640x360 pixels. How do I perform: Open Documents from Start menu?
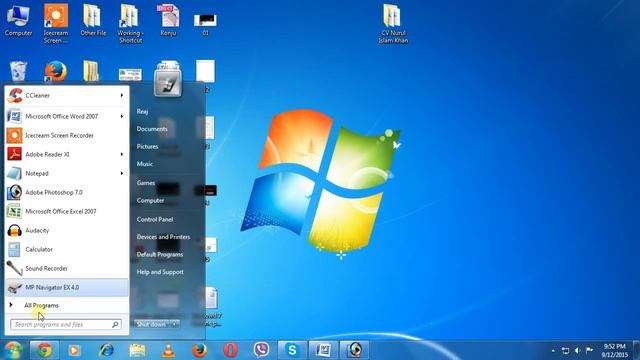click(152, 129)
